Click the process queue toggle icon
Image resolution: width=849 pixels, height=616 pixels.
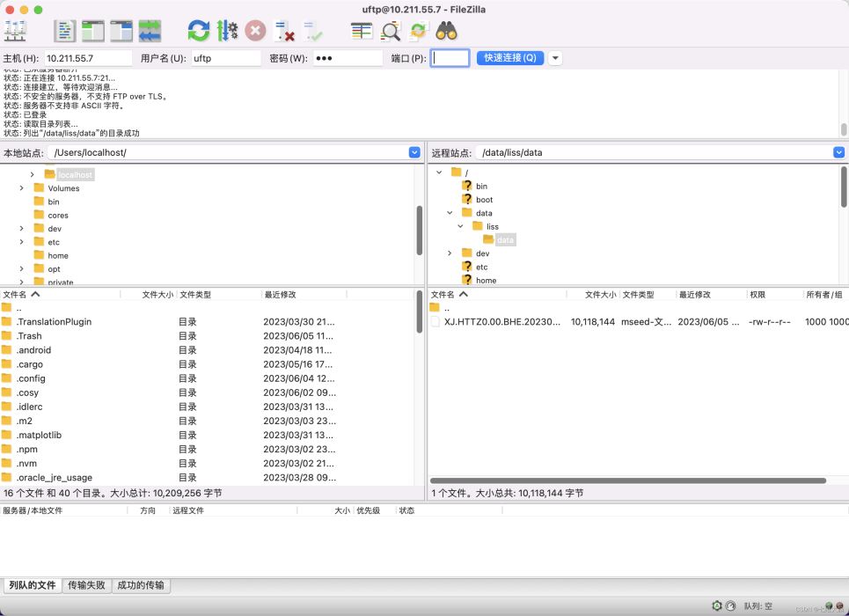[x=227, y=31]
